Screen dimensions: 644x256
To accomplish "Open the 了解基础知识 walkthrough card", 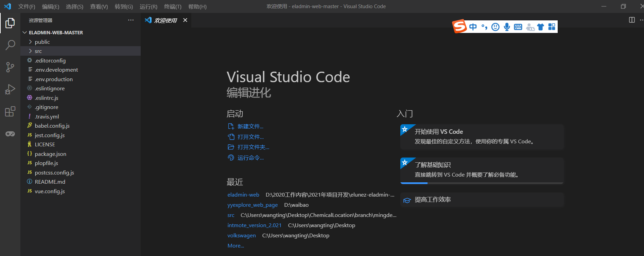I will pyautogui.click(x=482, y=170).
